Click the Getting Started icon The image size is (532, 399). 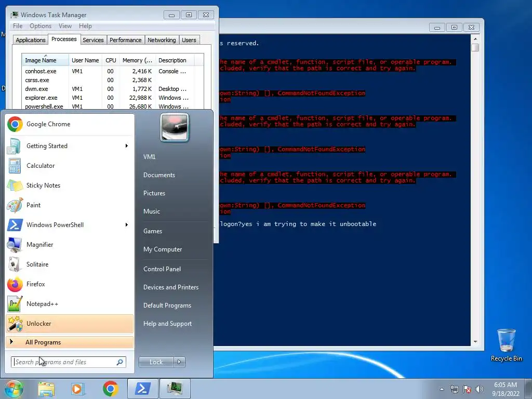[14, 146]
